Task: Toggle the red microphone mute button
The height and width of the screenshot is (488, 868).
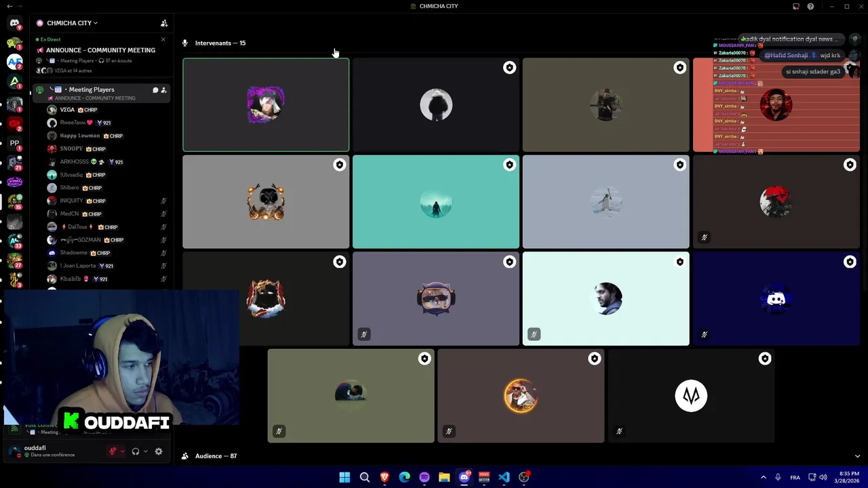Action: tap(113, 451)
